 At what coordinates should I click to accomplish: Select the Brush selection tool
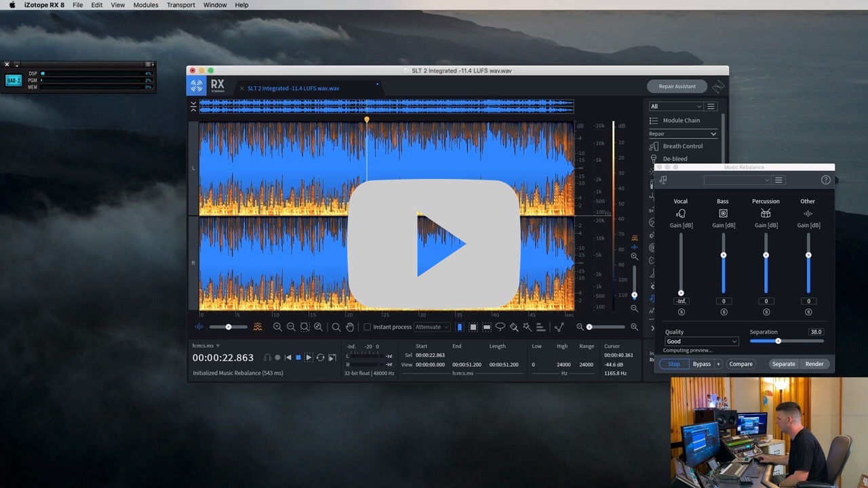[x=513, y=327]
